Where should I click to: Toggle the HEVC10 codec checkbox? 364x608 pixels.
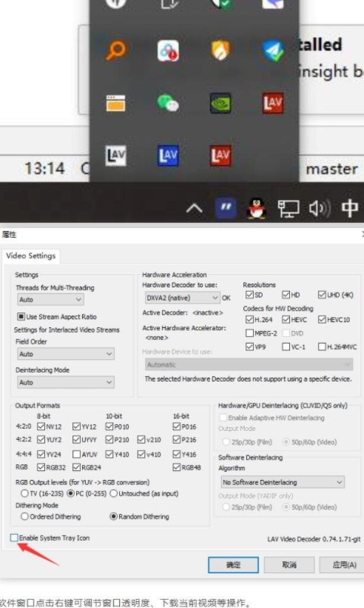[322, 319]
